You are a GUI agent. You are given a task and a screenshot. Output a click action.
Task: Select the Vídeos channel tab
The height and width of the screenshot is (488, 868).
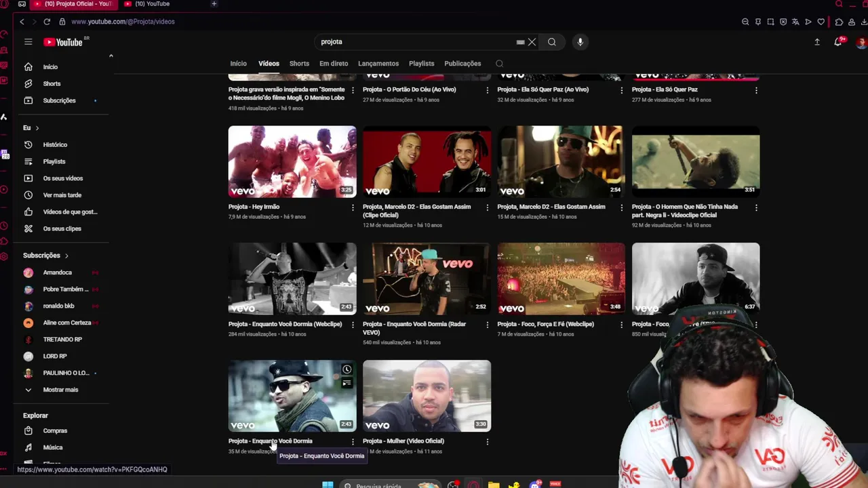coord(269,64)
